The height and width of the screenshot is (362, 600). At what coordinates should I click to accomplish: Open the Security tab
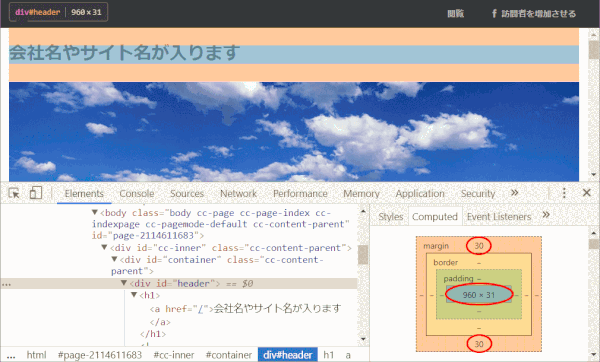point(478,194)
